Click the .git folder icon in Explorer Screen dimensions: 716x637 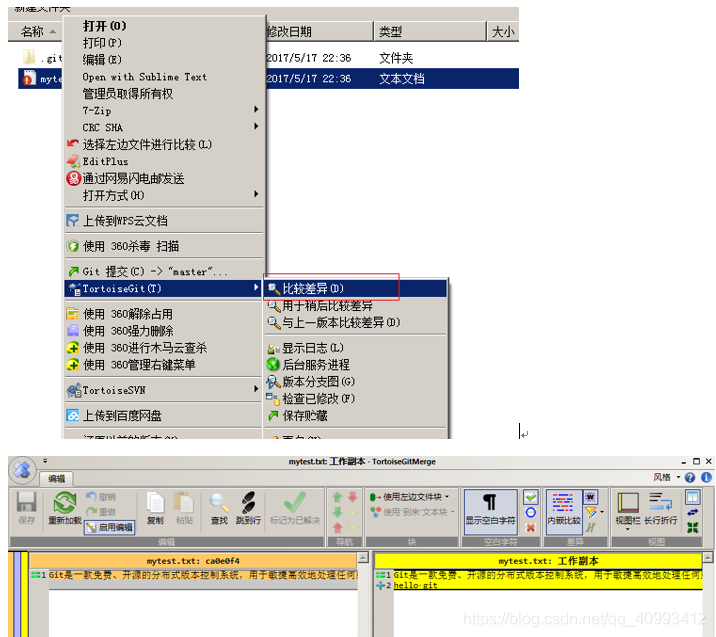click(29, 57)
